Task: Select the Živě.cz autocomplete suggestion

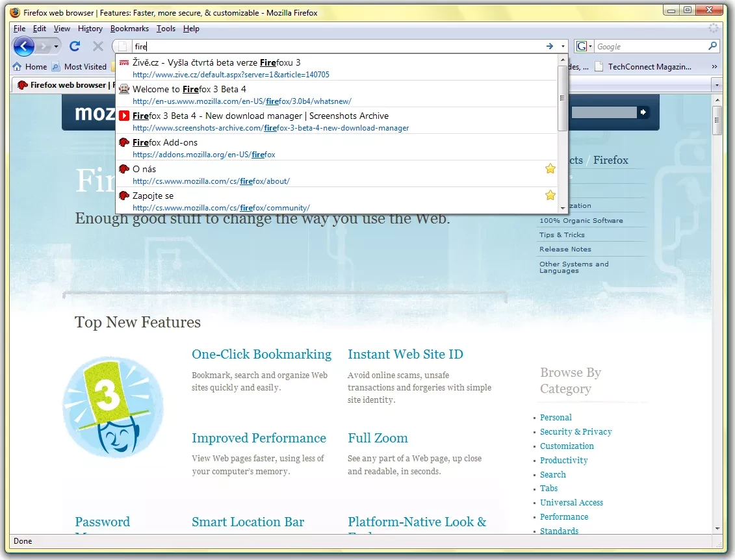Action: (337, 68)
